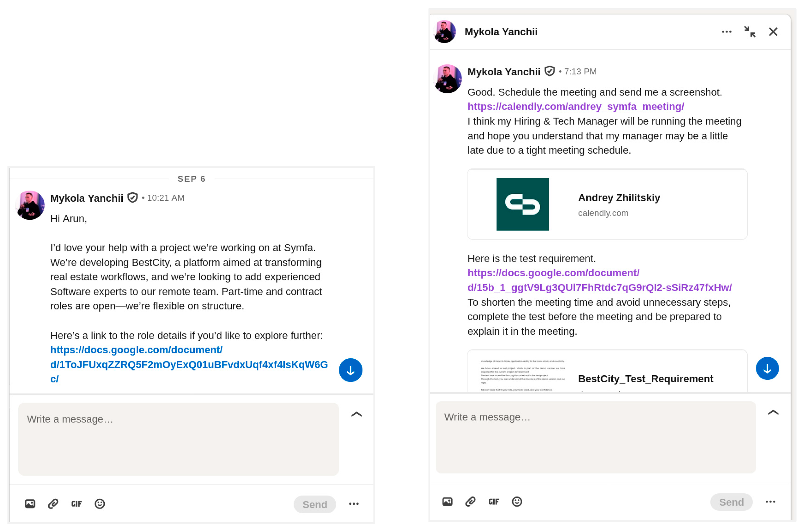The image size is (805, 532).
Task: Attach an image in the left message box
Action: tap(30, 504)
